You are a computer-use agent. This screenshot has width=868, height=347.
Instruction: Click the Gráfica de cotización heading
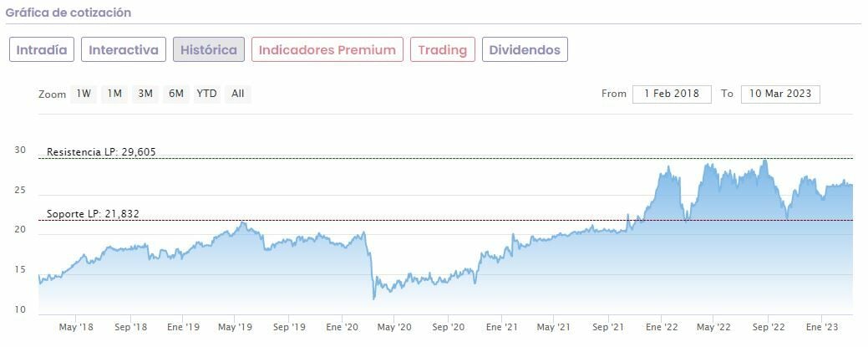tap(69, 13)
